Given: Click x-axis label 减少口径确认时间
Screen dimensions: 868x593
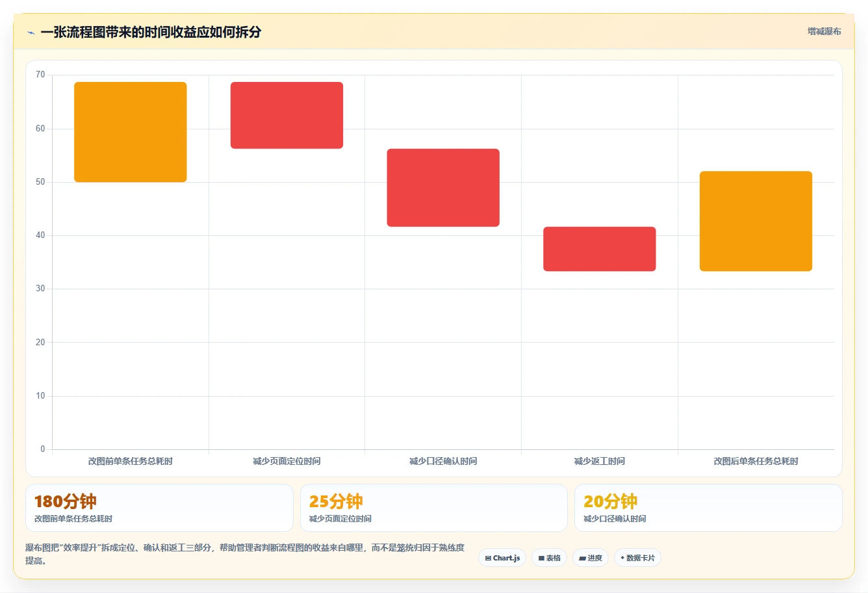Looking at the screenshot, I should 443,461.
